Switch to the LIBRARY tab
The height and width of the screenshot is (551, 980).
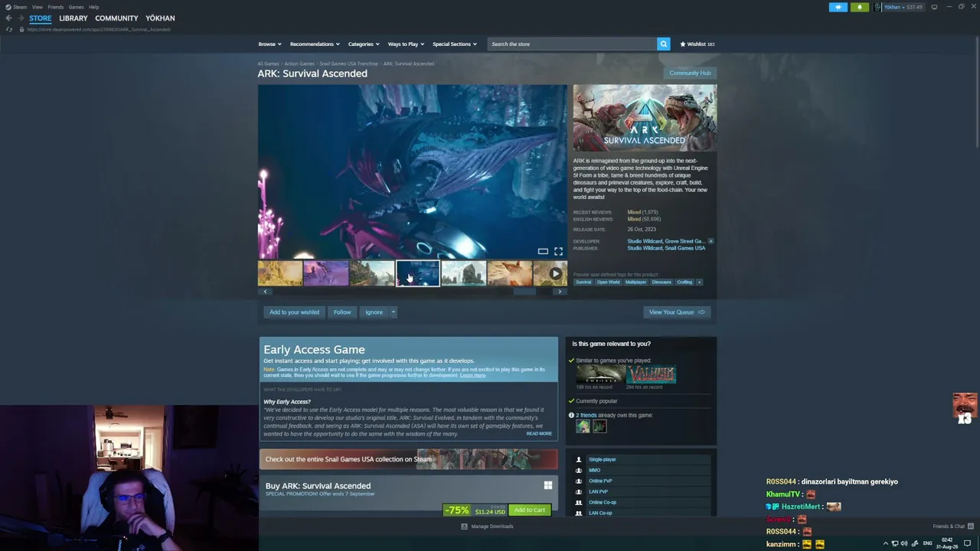click(x=73, y=18)
